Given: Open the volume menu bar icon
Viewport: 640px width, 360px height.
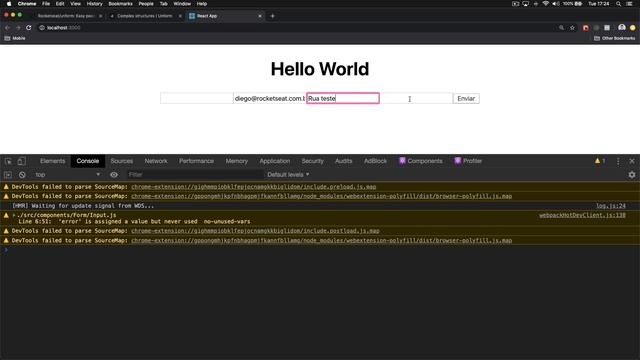Looking at the screenshot, I should click(x=556, y=4).
